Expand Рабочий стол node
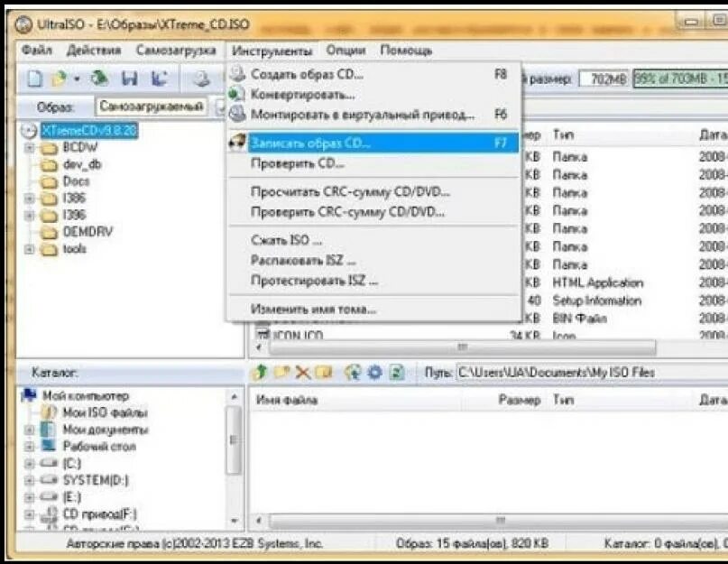Screen dimensions: 728x564 [29, 447]
